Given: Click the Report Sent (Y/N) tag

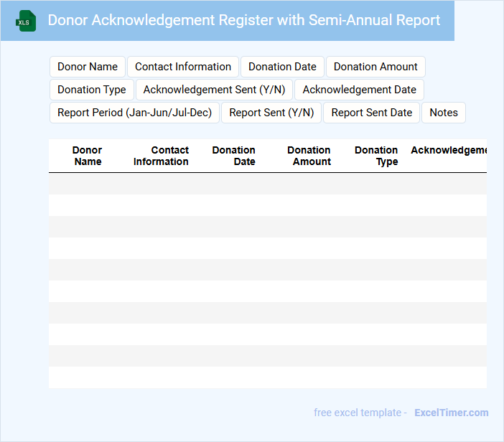Looking at the screenshot, I should [271, 113].
